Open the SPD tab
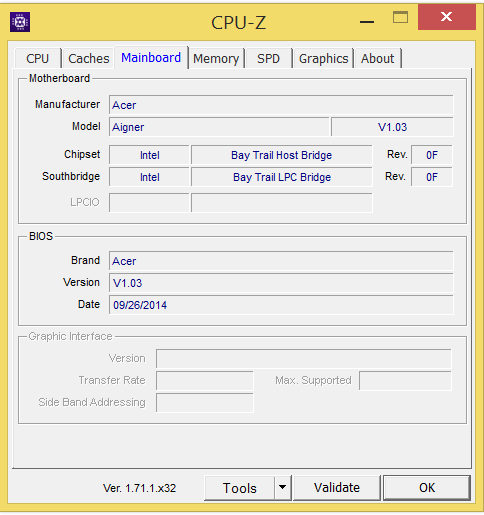Screen dimensions: 484x515 coord(268,59)
